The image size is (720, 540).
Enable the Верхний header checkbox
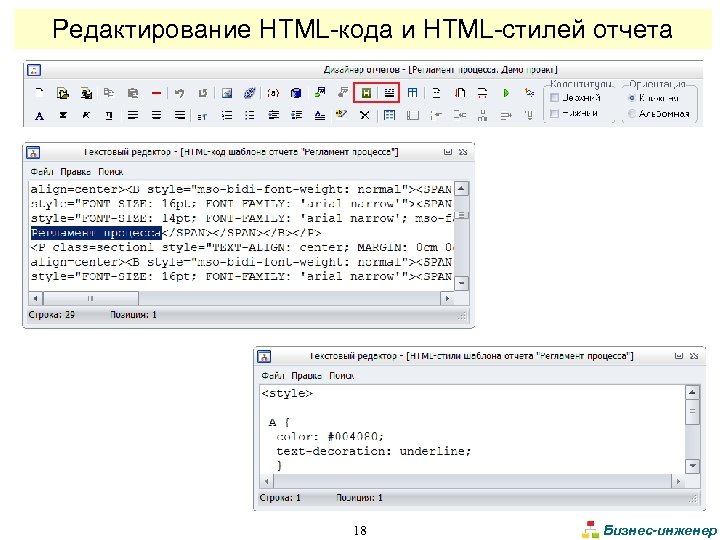coord(554,98)
